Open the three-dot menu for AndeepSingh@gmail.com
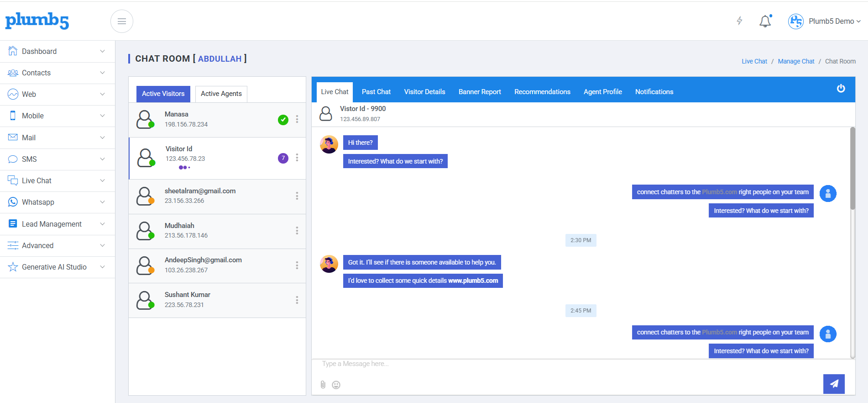 click(297, 265)
